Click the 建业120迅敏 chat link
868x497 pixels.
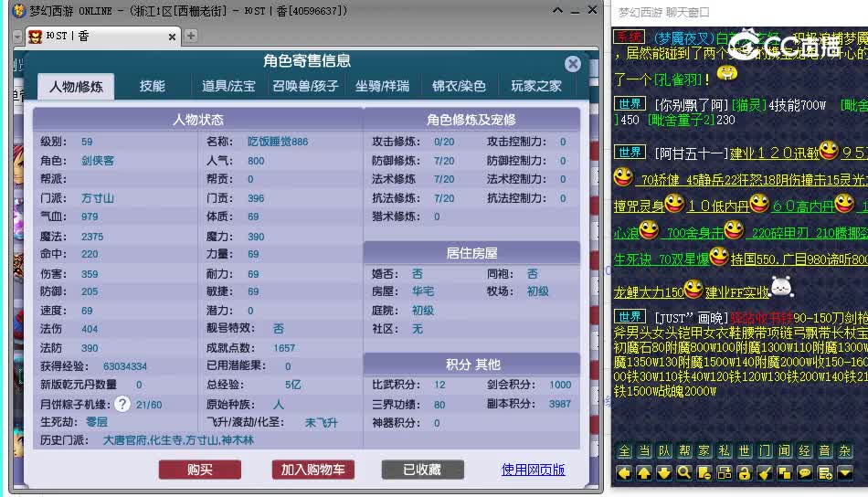tap(774, 153)
